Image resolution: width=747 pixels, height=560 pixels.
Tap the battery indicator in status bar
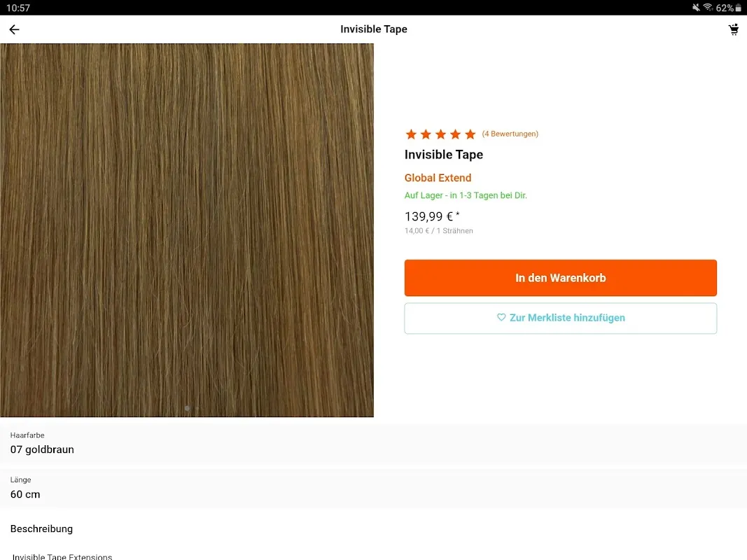tap(739, 8)
